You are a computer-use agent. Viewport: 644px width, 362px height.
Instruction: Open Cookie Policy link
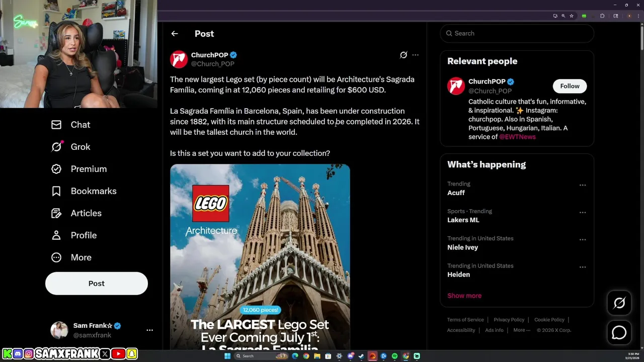tap(549, 320)
